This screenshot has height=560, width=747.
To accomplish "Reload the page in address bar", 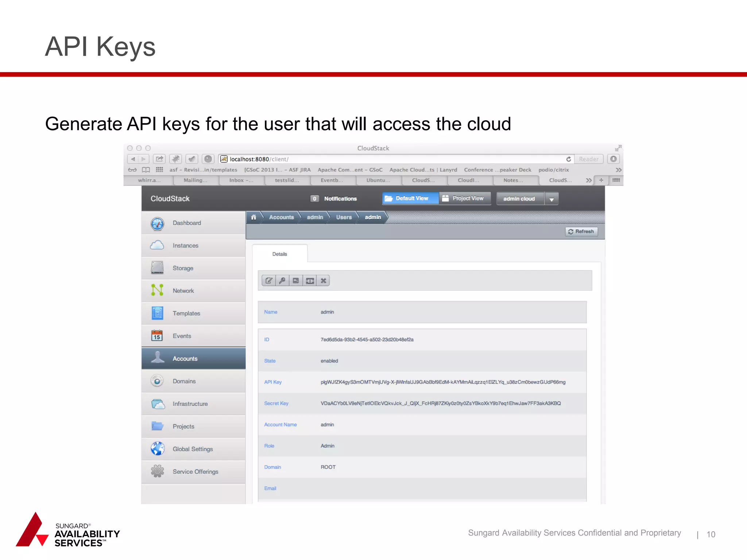I will [x=568, y=159].
